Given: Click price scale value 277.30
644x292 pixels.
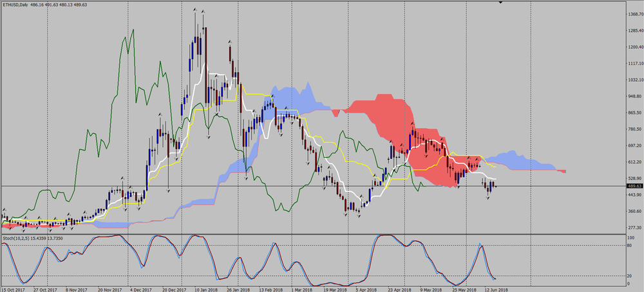Looking at the screenshot, I should (x=635, y=228).
